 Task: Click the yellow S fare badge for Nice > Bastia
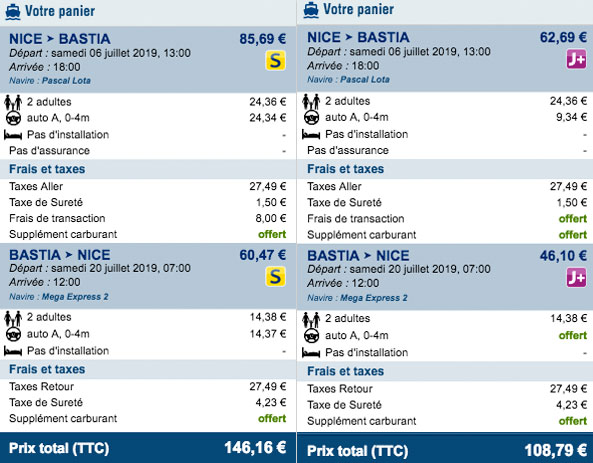(275, 61)
